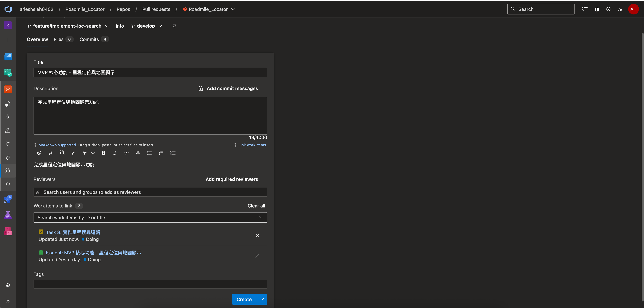The width and height of the screenshot is (644, 308).
Task: Open Project settings gear in sidebar
Action: (x=8, y=285)
